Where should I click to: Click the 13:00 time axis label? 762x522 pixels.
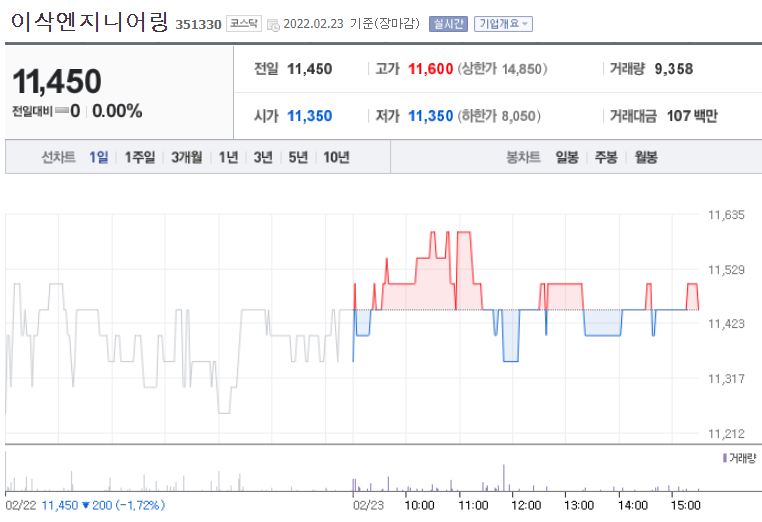(x=579, y=505)
